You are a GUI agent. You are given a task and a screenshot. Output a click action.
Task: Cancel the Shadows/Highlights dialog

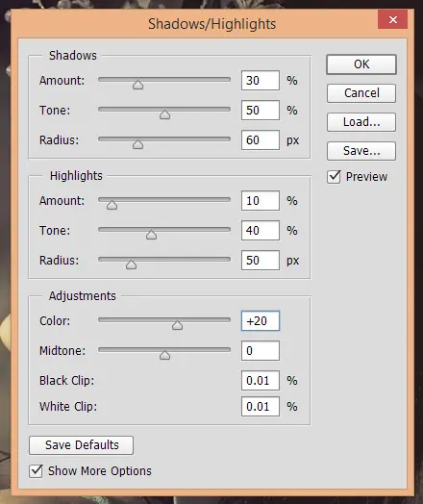[x=361, y=93]
